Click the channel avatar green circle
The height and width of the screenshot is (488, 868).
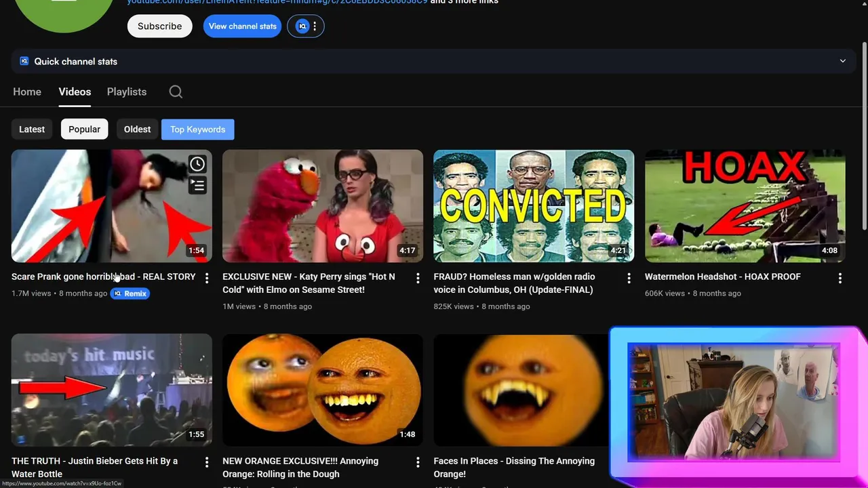pos(64,14)
